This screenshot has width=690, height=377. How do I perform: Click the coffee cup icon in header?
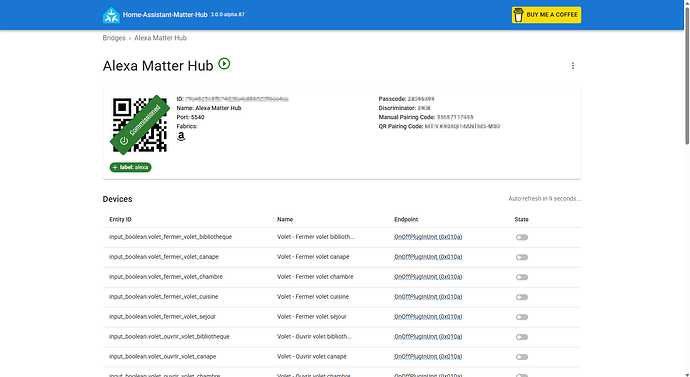(x=518, y=15)
